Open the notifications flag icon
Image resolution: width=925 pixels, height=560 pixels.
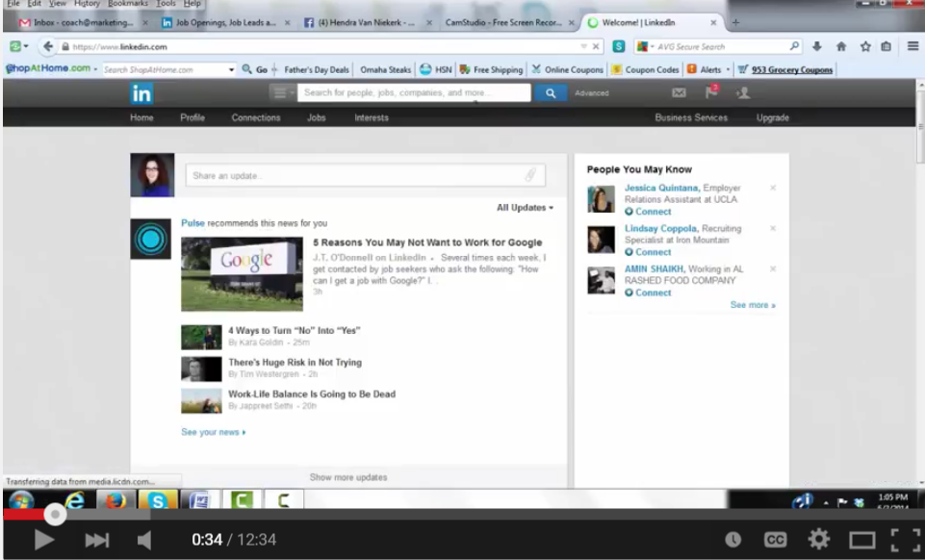(x=711, y=92)
